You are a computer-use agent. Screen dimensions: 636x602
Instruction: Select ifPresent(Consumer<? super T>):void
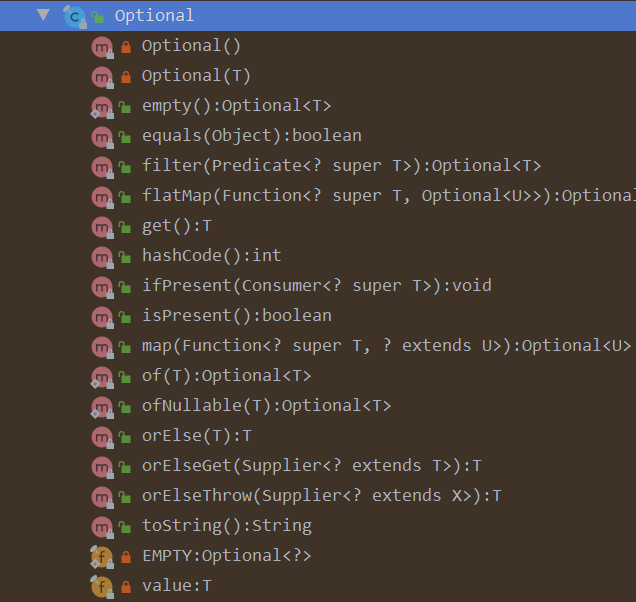tap(317, 286)
